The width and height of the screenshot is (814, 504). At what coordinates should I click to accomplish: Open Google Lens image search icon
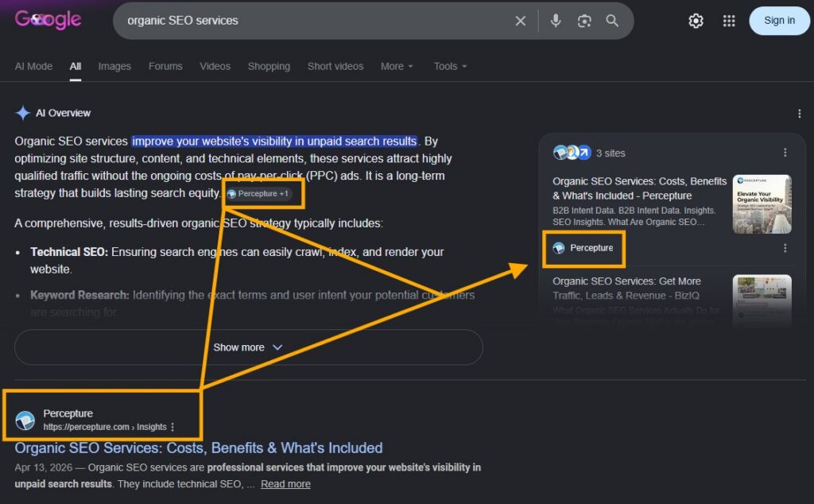tap(584, 21)
